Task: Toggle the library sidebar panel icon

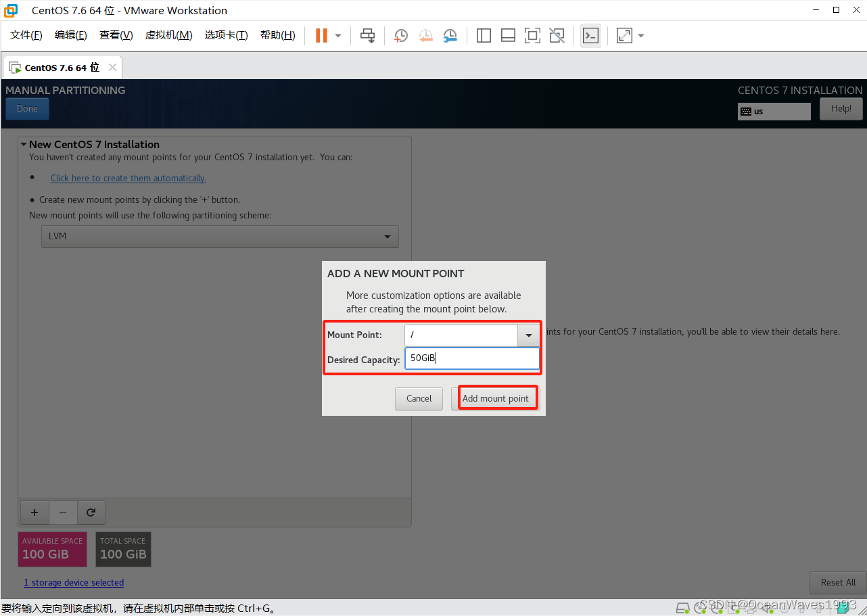Action: point(484,35)
